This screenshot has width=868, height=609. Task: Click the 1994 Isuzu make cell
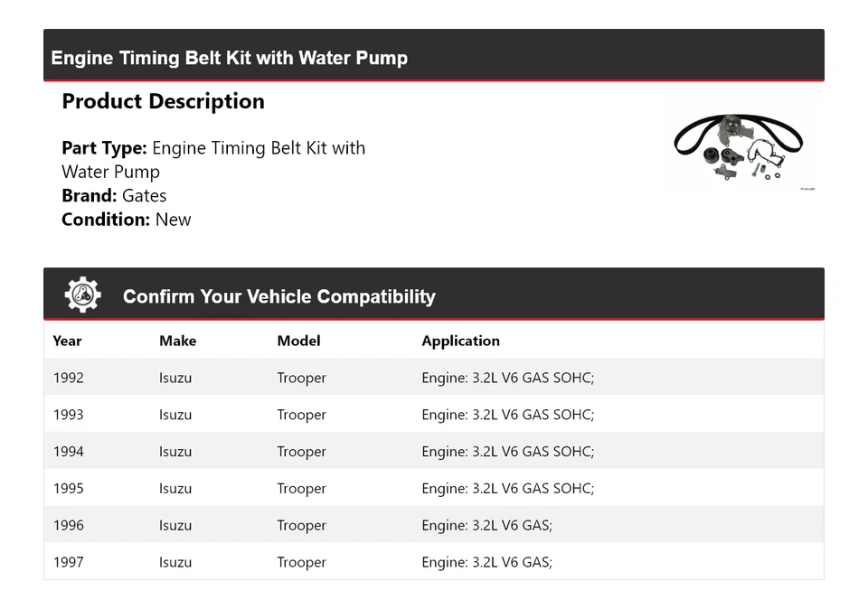point(175,452)
